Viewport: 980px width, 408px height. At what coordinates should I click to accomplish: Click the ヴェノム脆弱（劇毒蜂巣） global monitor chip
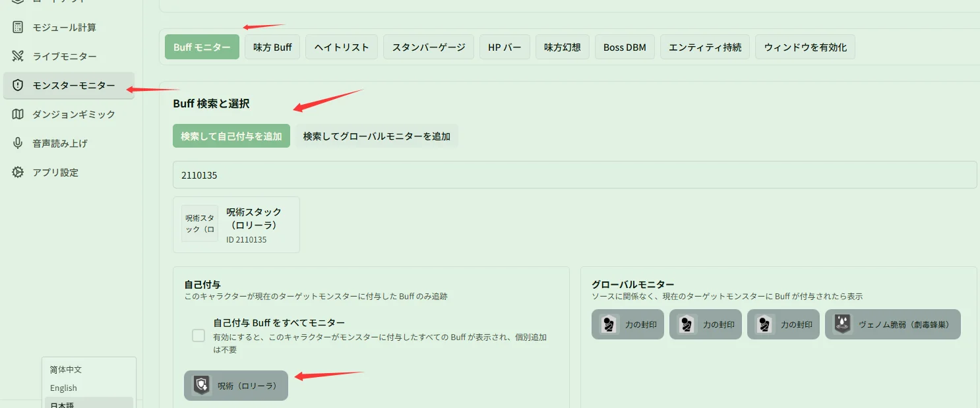893,324
